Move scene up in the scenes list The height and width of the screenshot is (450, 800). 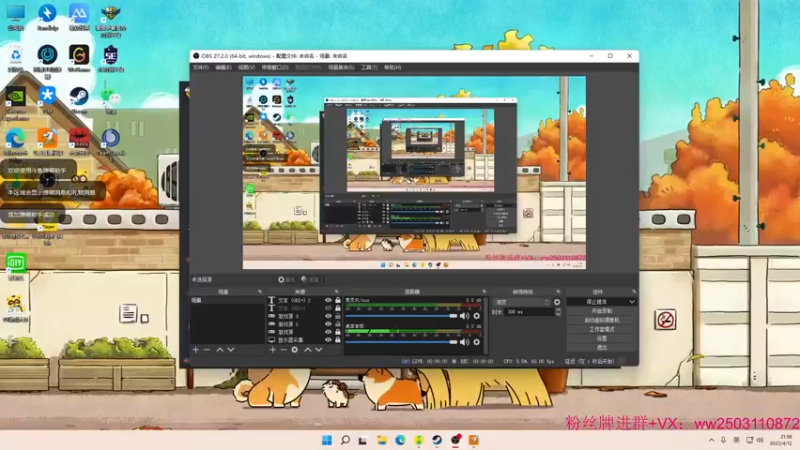coord(220,350)
